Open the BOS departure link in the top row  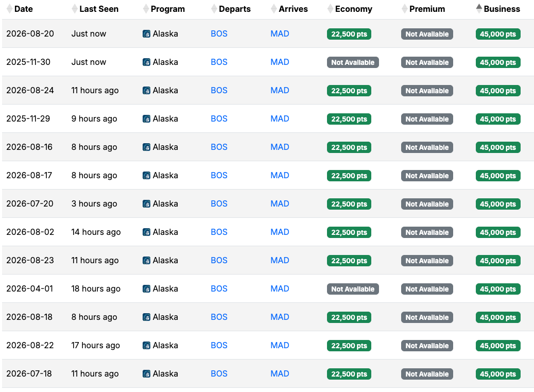[x=219, y=33]
